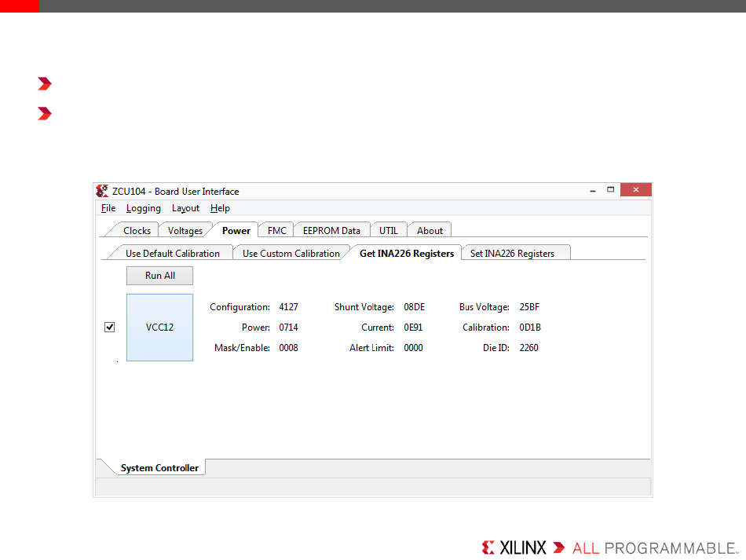Click Shunt Voltage value 08DE
The height and width of the screenshot is (560, 746).
pos(415,307)
